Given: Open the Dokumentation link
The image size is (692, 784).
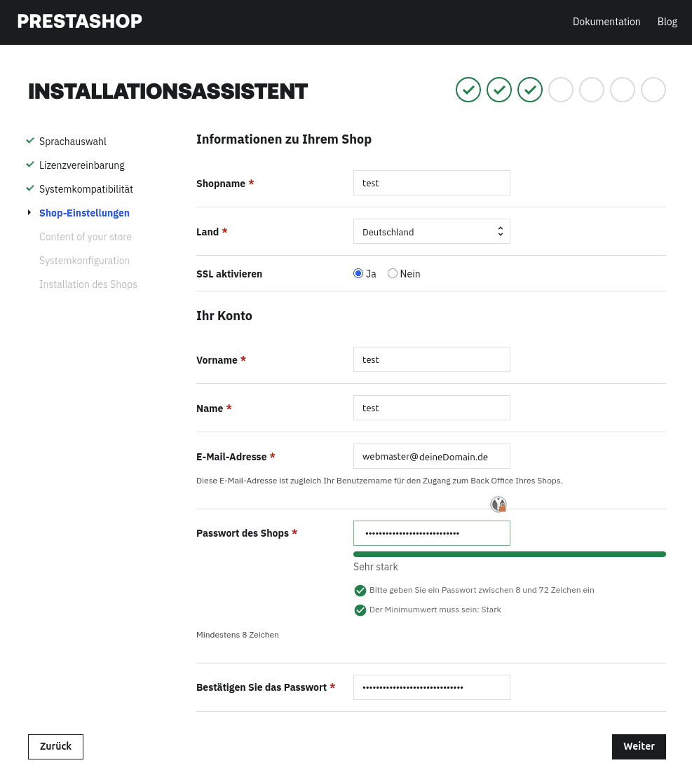Looking at the screenshot, I should point(606,22).
